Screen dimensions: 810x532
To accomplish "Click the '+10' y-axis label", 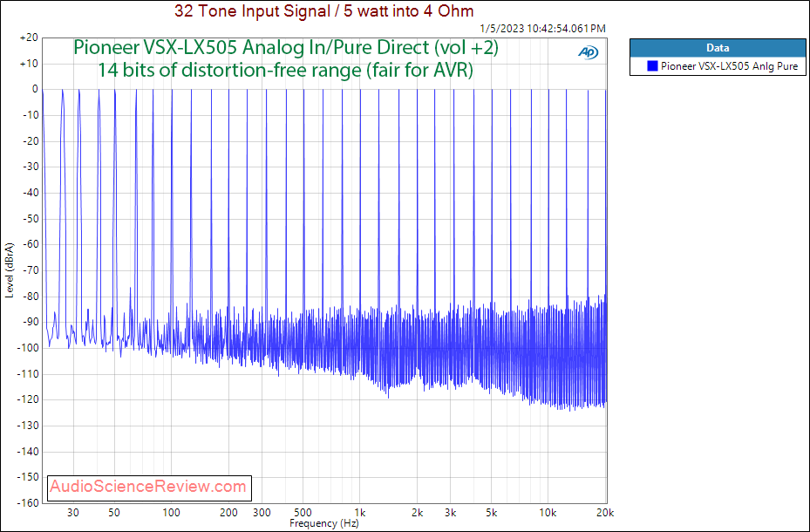I will tap(29, 64).
